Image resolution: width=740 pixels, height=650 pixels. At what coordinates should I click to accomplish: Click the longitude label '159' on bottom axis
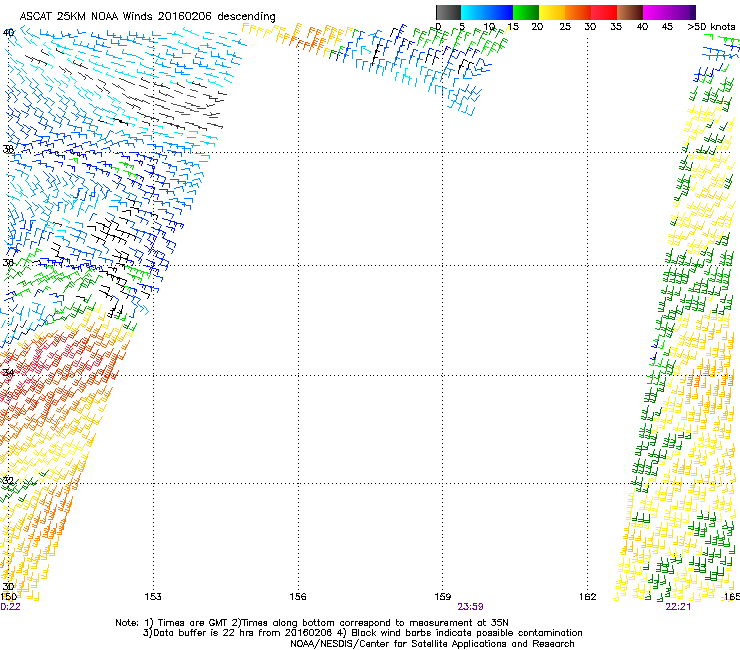point(443,597)
